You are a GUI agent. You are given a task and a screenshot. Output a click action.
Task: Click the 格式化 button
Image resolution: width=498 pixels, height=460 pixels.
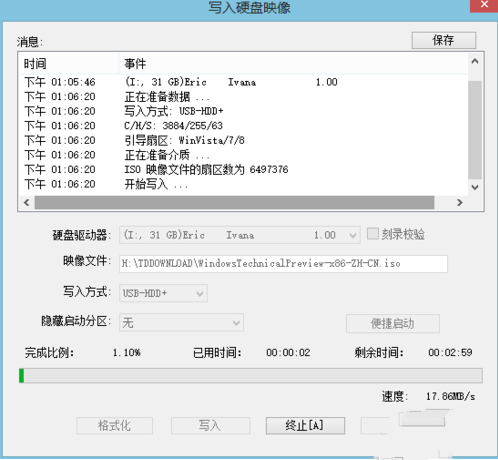pos(114,425)
